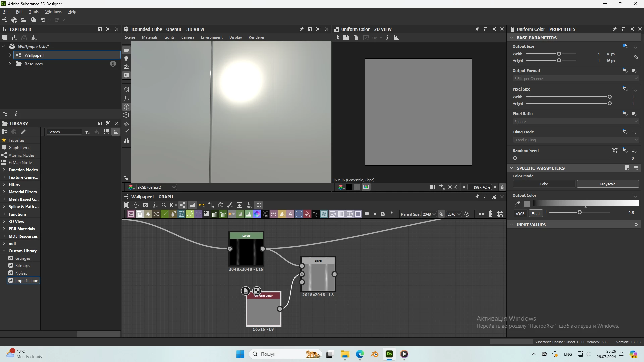
Task: Click the find/search icon in graph toolbar
Action: [164, 205]
